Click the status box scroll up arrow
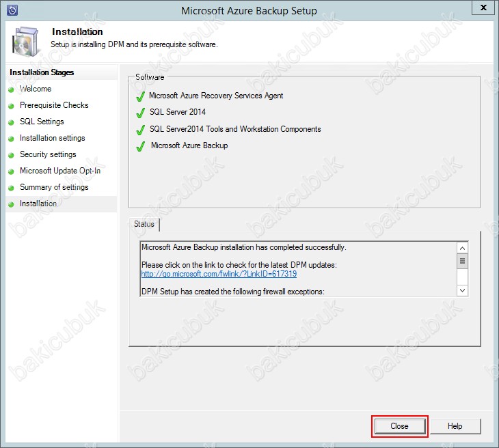This screenshot has width=499, height=448. point(462,248)
